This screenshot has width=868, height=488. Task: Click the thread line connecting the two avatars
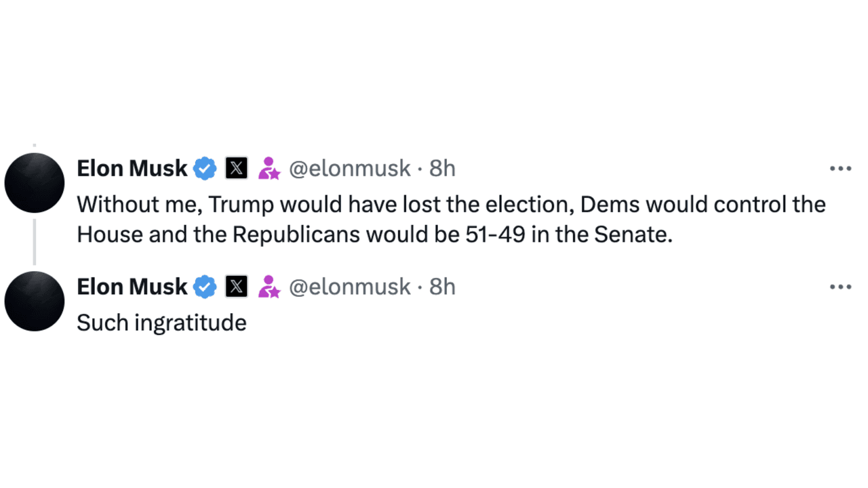(x=35, y=241)
